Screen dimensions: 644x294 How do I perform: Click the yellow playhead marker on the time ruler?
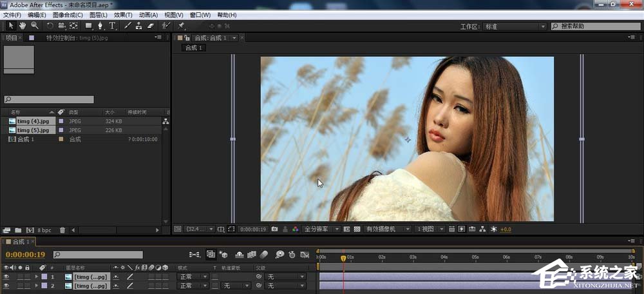pyautogui.click(x=343, y=258)
